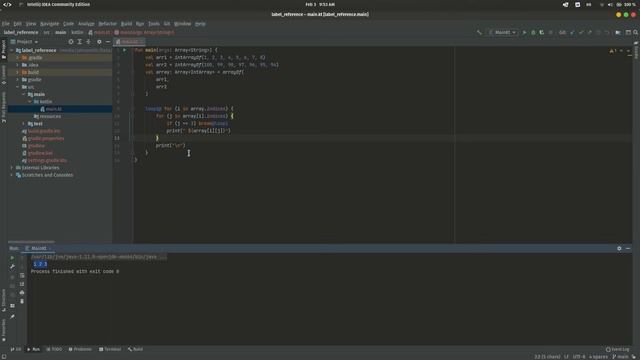Click the layout icon in Run panel sidebar

12,305
